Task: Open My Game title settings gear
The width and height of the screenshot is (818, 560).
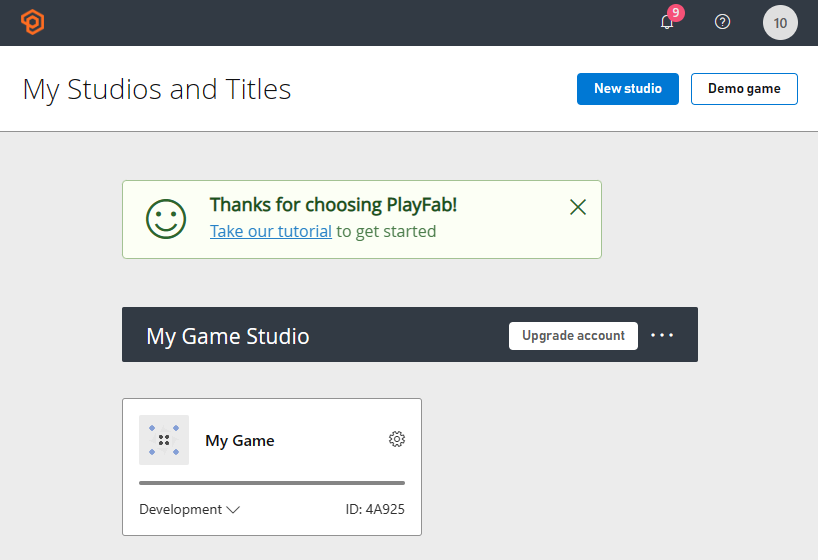Action: 397,439
